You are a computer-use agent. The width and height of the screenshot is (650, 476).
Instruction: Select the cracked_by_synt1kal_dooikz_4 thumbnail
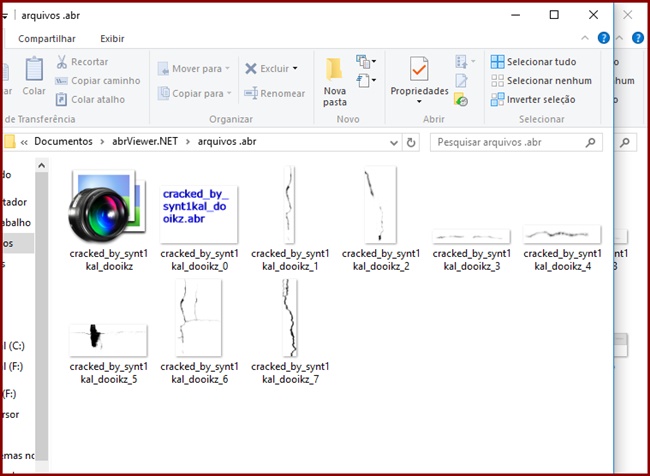[562, 234]
